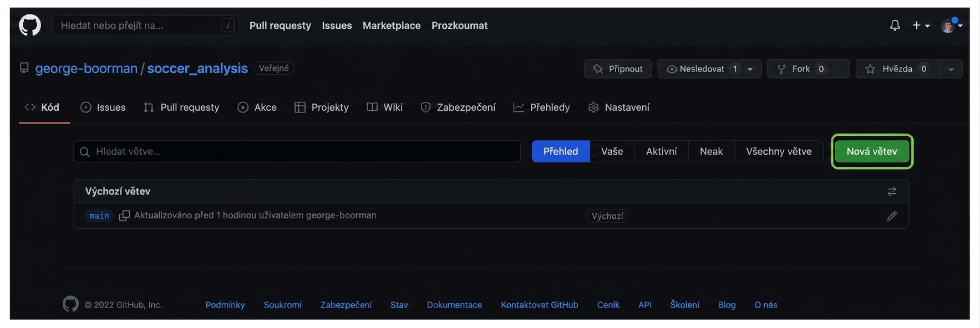Click the footer GitHub logo
Viewport: 980px width, 328px height.
70,304
